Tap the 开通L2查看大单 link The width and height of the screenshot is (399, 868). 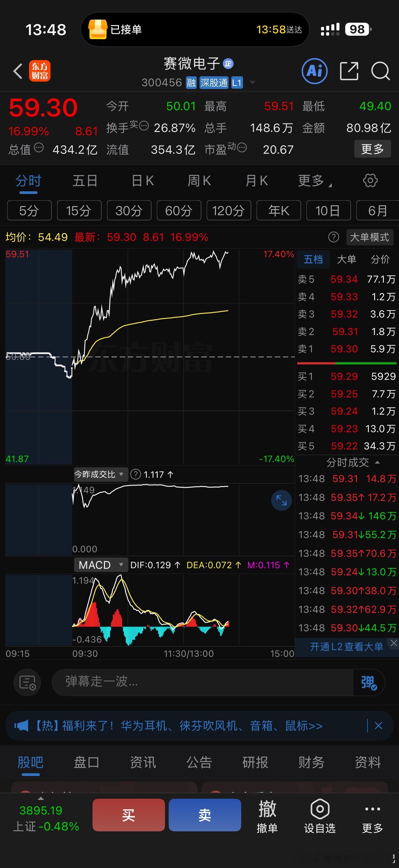(346, 647)
